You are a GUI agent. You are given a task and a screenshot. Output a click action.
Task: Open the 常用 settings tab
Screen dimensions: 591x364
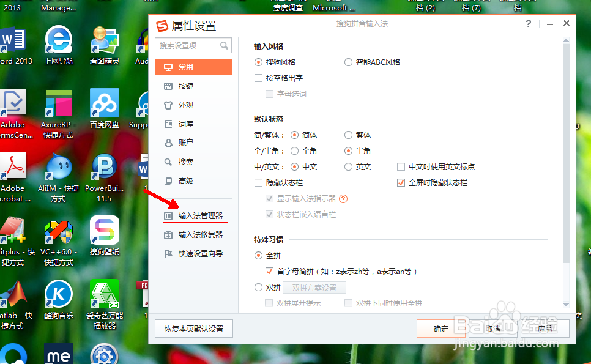coord(193,67)
